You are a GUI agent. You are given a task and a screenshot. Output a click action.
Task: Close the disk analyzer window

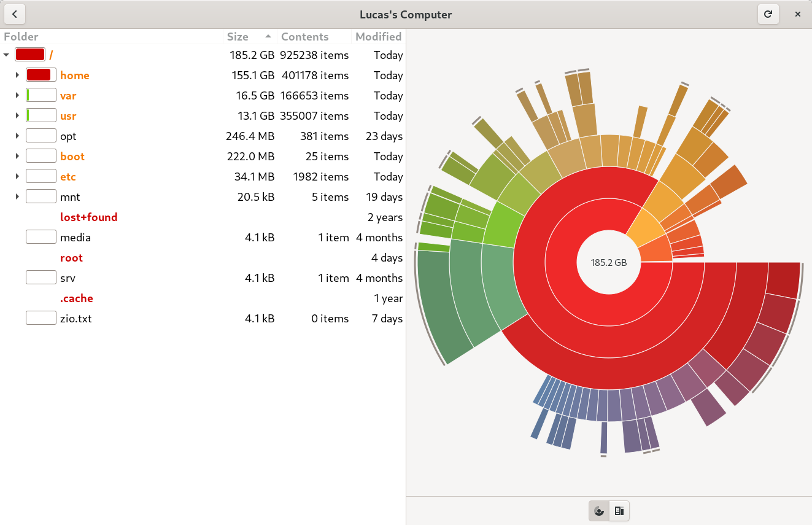tap(798, 14)
